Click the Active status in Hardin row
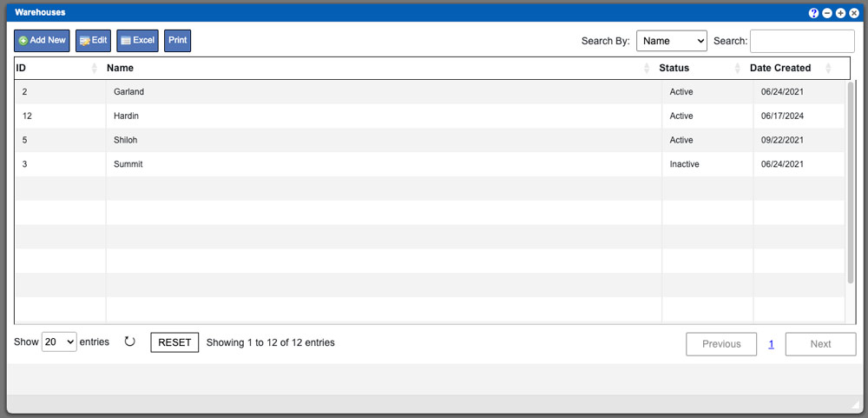This screenshot has height=418, width=868. (x=681, y=116)
